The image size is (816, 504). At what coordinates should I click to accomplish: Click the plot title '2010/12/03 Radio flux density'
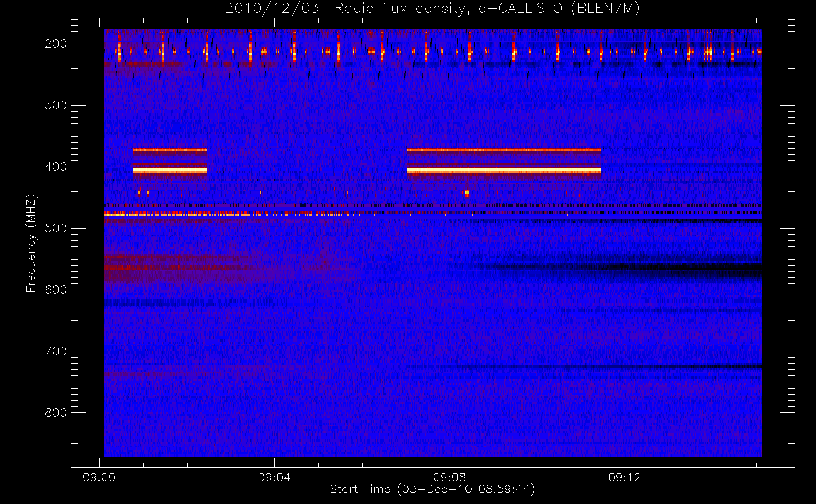point(433,9)
